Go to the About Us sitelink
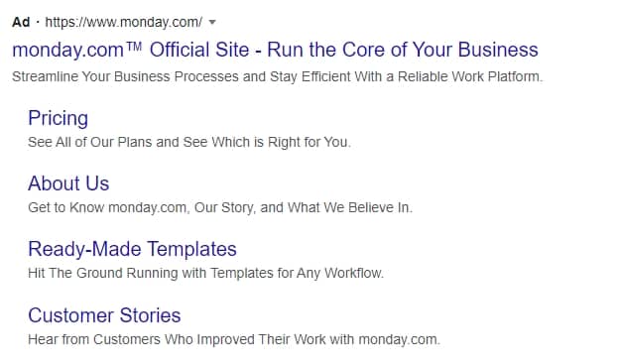The height and width of the screenshot is (364, 619). [x=68, y=183]
